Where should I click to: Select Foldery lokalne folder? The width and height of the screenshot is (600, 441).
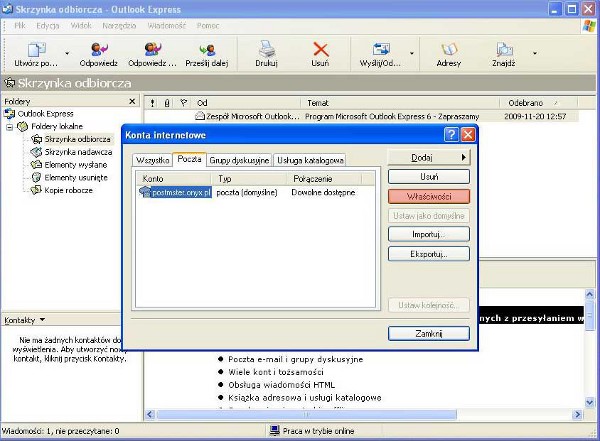(x=51, y=126)
